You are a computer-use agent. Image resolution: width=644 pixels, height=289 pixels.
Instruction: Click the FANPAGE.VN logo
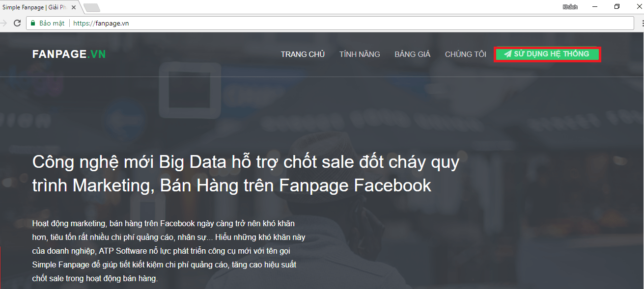click(x=69, y=54)
